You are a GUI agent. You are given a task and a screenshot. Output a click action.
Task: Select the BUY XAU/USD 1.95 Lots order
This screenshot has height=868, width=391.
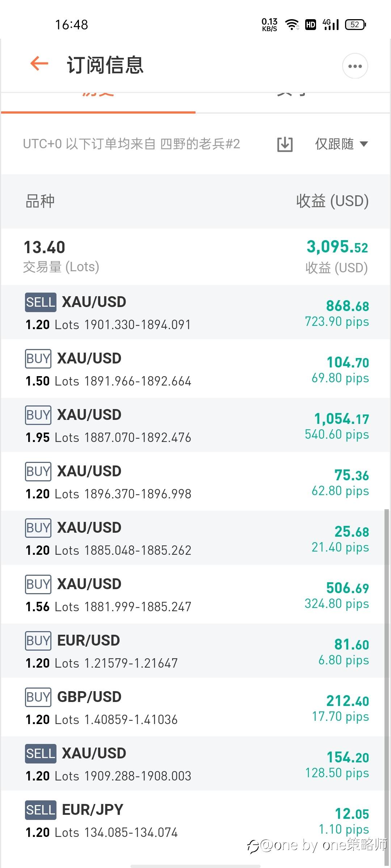point(195,425)
